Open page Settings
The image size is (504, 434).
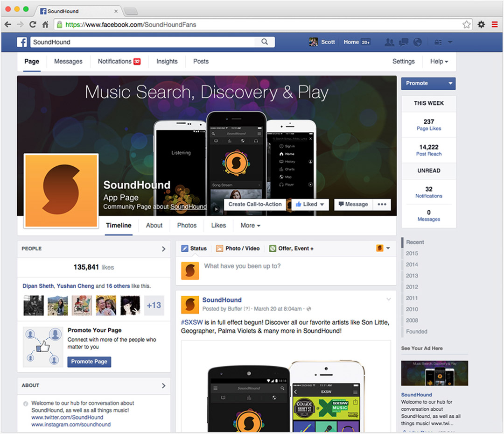[403, 62]
